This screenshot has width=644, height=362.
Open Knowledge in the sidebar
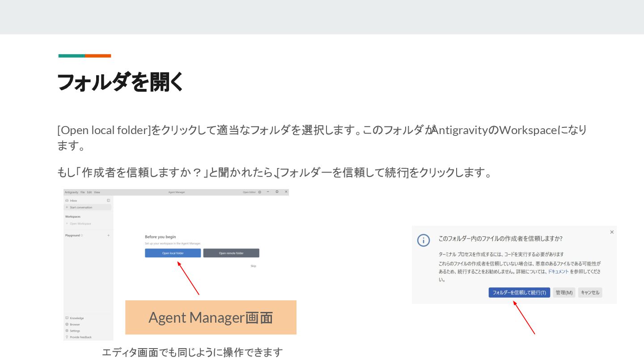click(x=74, y=318)
